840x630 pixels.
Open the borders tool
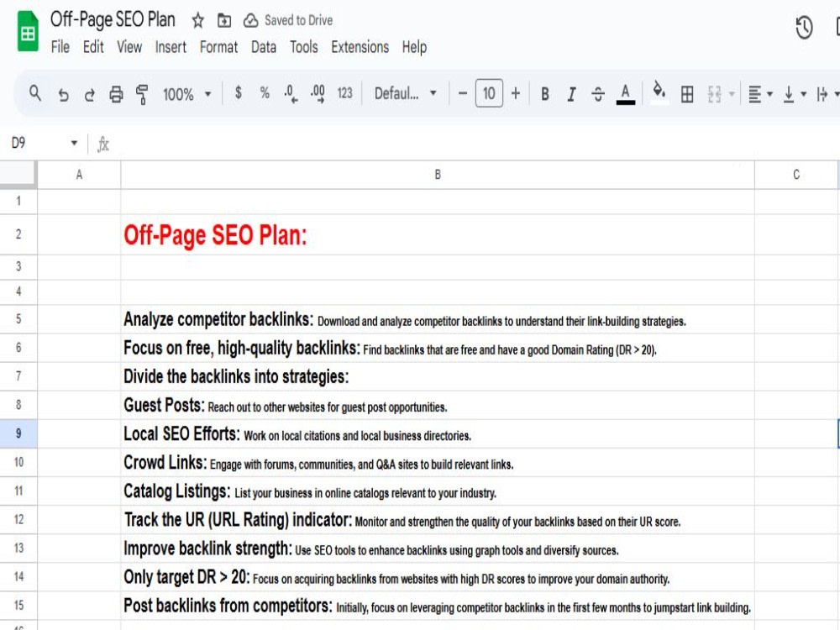(687, 94)
